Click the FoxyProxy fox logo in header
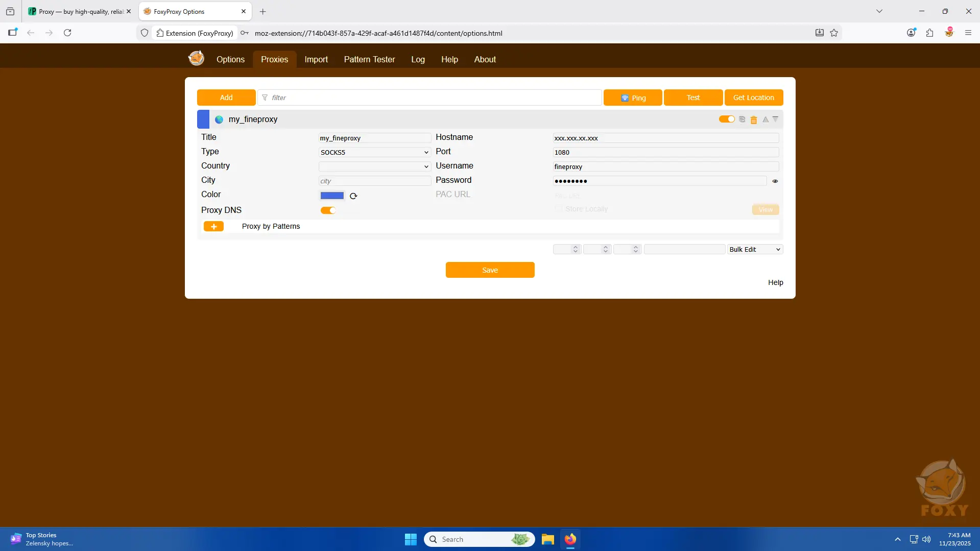This screenshot has width=980, height=551. (196, 58)
